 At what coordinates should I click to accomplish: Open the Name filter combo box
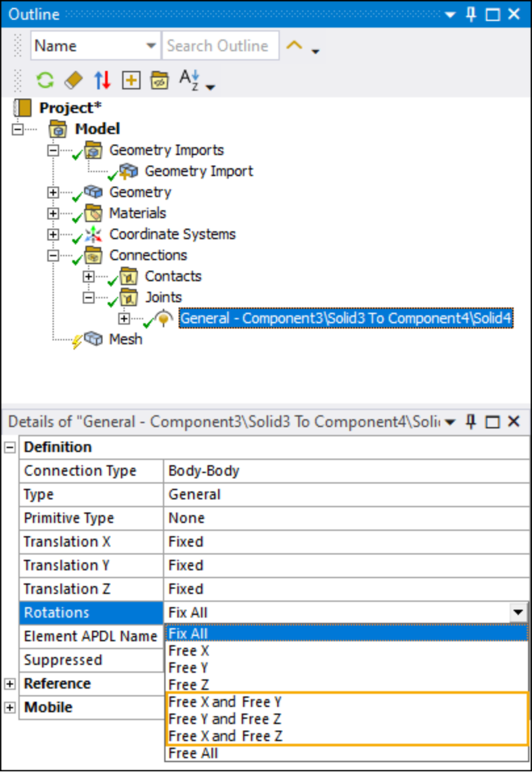(95, 46)
